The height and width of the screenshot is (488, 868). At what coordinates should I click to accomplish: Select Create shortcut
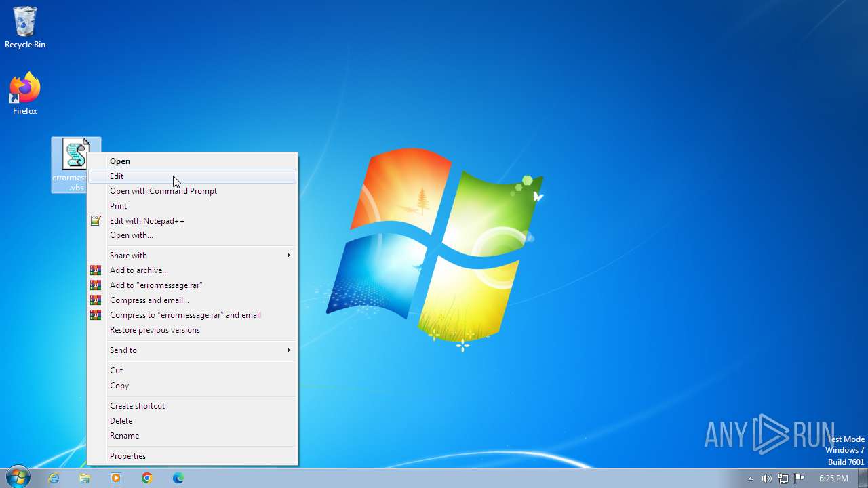point(193,406)
